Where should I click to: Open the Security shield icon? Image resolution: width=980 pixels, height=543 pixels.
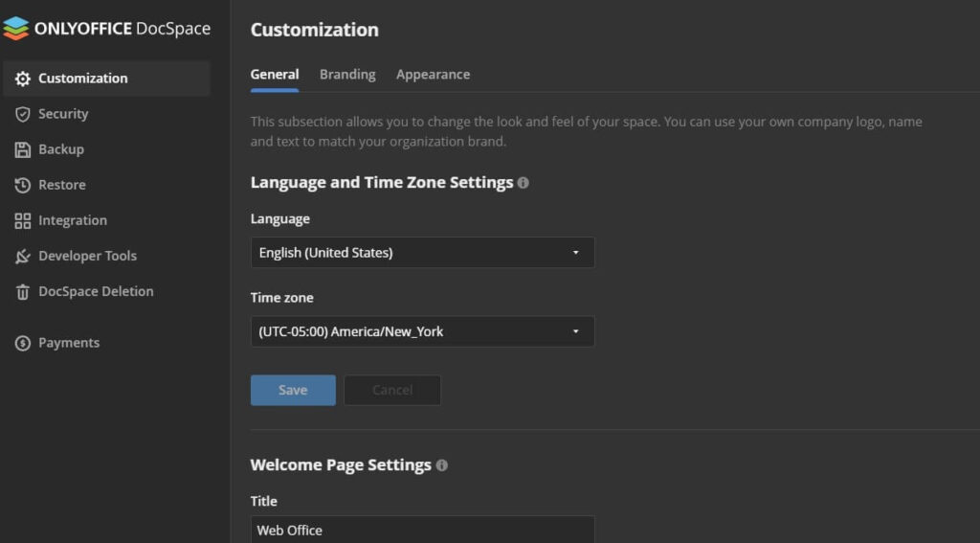click(23, 114)
